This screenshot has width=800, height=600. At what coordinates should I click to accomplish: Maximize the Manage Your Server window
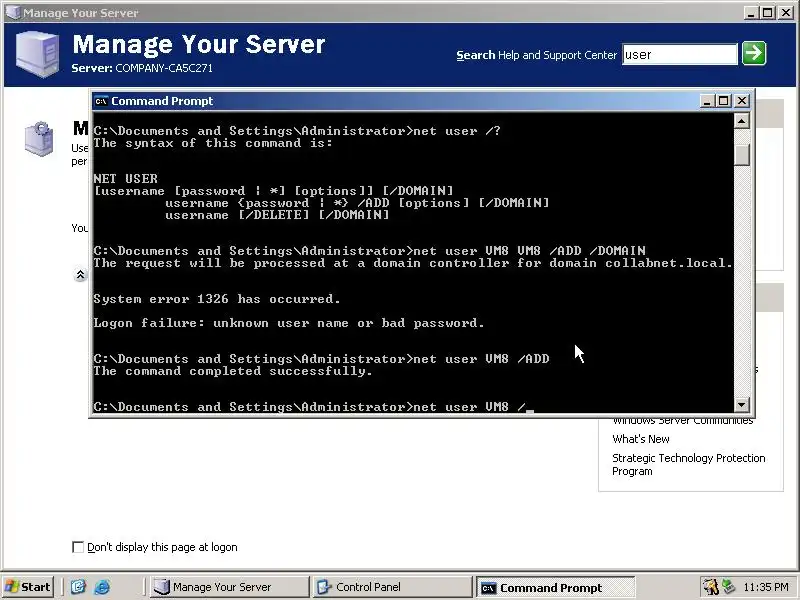[767, 13]
